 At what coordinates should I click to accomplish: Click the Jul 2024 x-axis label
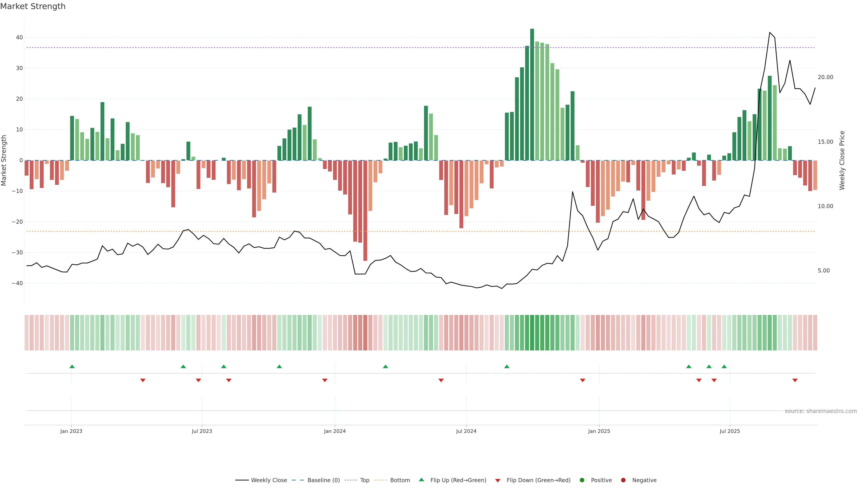click(x=466, y=431)
